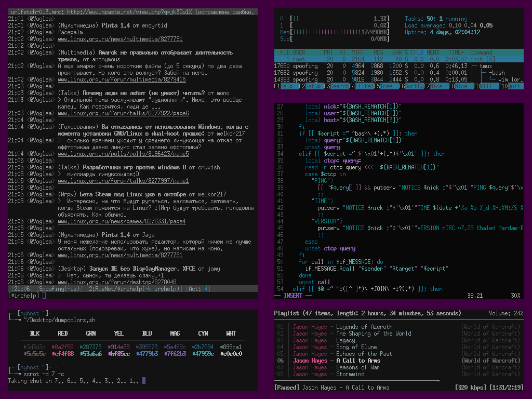Image resolution: width=532 pixels, height=399 pixels.
Task: Click the Spoofing(+is) status entry
Action: click(x=59, y=289)
